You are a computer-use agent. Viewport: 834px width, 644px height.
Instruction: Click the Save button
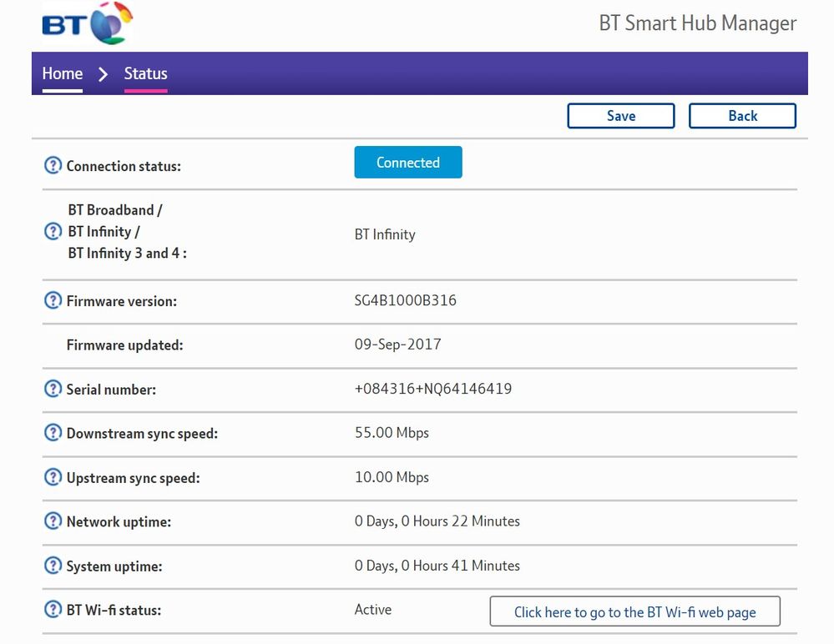pos(621,116)
